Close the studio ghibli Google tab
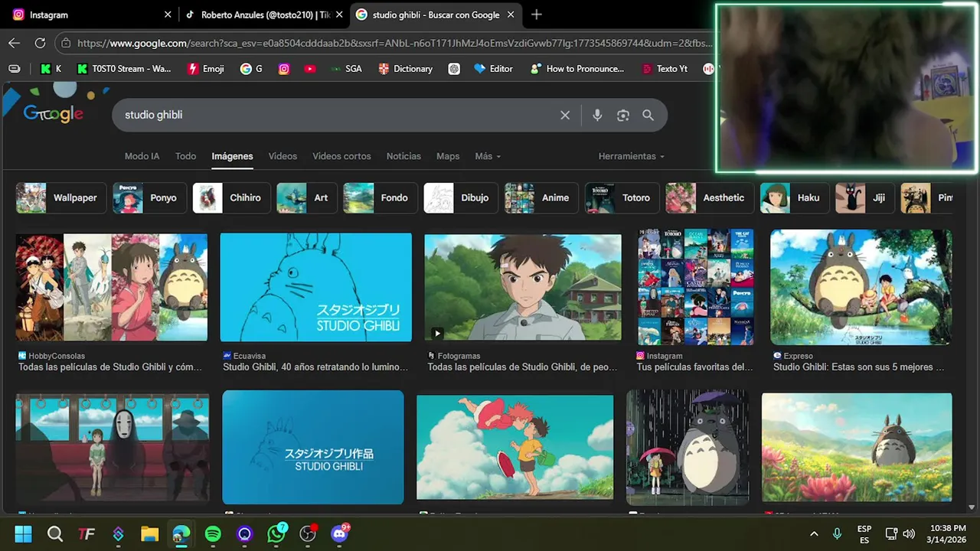This screenshot has height=551, width=980. click(509, 15)
